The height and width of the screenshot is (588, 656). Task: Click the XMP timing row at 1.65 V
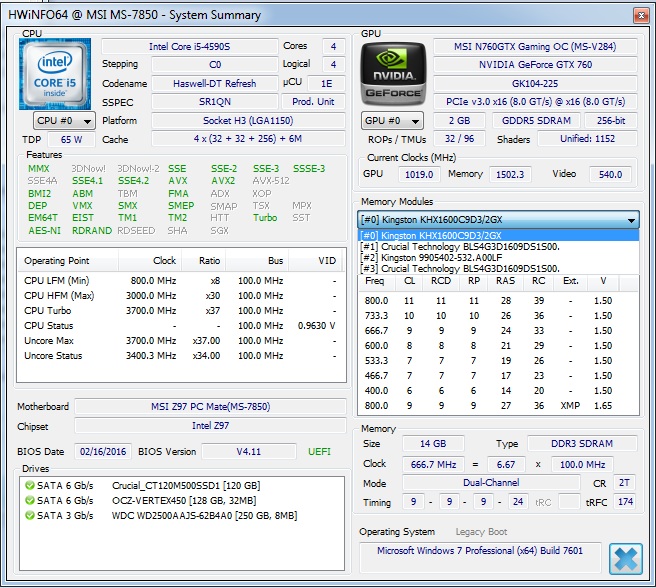click(x=498, y=406)
